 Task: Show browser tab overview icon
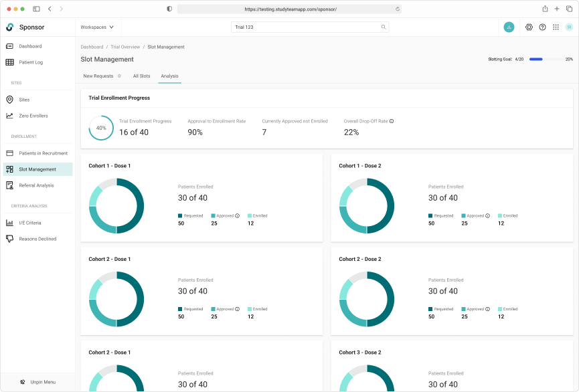[570, 9]
